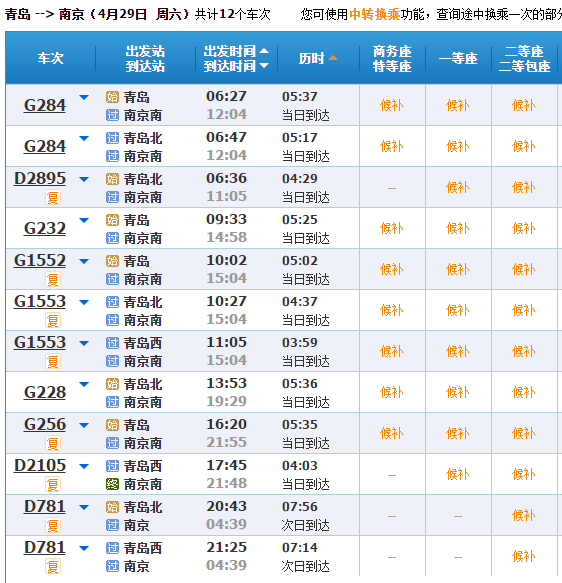Screen dimensions: 562x583
Task: Open train G1552 details link
Action: 40,260
